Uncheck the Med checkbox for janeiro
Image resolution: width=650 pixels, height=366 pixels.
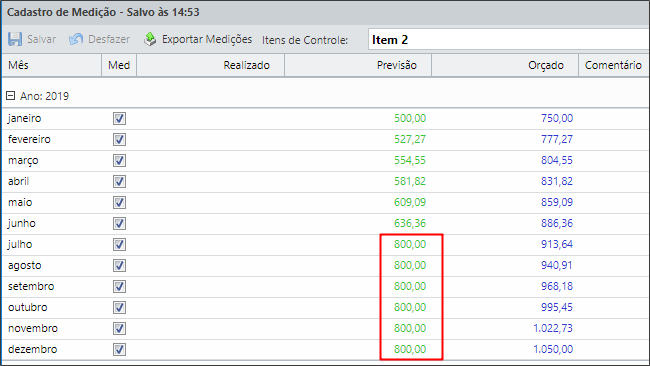[x=119, y=119]
